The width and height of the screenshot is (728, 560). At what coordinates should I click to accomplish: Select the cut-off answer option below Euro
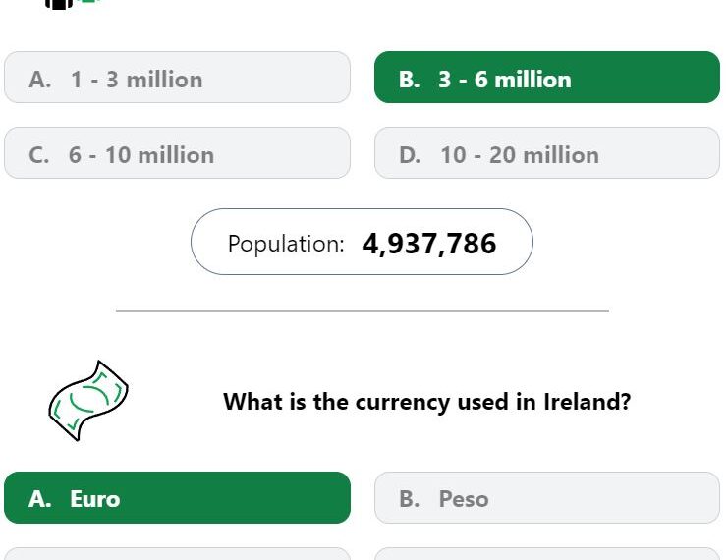pos(177,554)
